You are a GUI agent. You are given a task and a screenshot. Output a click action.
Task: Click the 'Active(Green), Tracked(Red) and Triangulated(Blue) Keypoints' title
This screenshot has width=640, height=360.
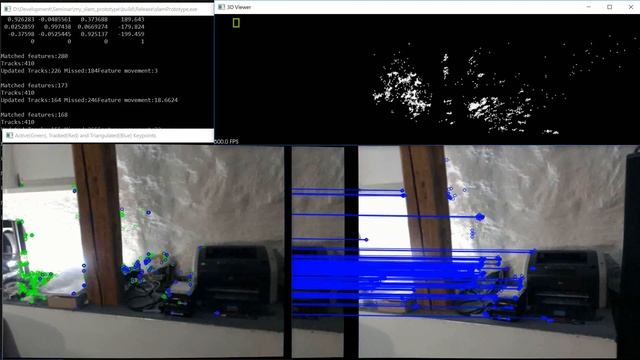tap(85, 135)
